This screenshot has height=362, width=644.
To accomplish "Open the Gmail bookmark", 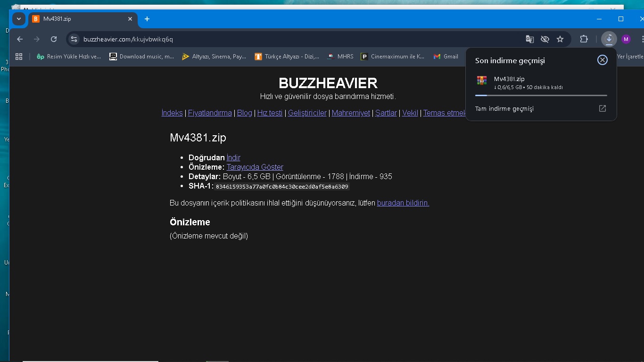I will (446, 57).
